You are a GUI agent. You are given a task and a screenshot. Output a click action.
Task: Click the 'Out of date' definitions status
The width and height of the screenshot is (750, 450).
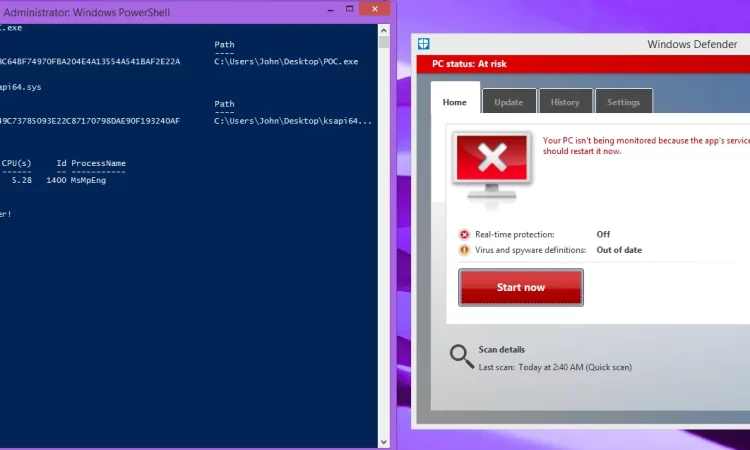[x=619, y=250]
